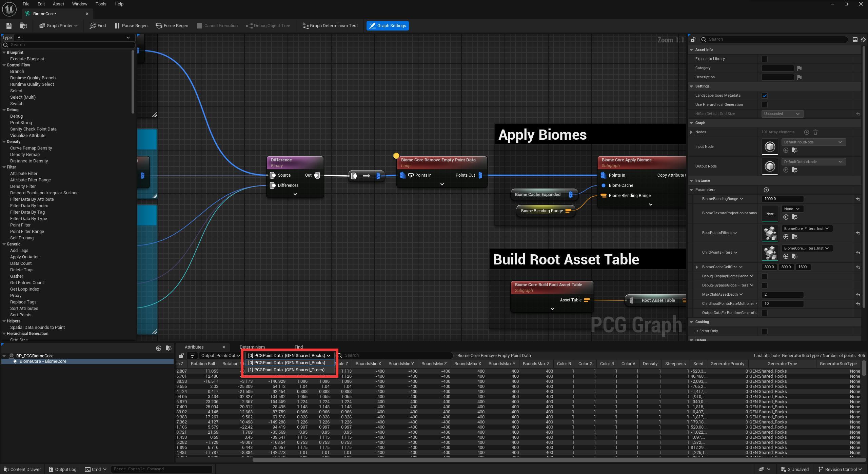The height and width of the screenshot is (474, 868).
Task: Toggle Expose to Library checkbox
Action: coord(764,59)
